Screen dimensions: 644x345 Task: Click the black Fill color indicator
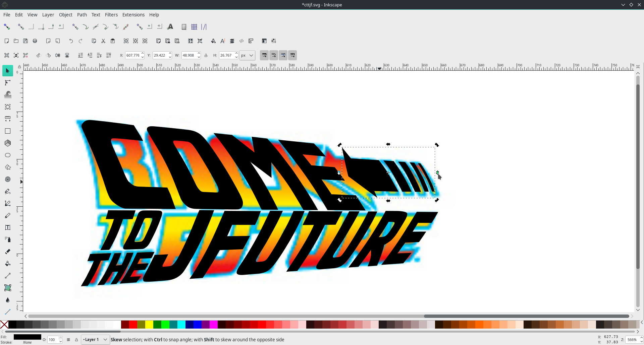coord(28,337)
